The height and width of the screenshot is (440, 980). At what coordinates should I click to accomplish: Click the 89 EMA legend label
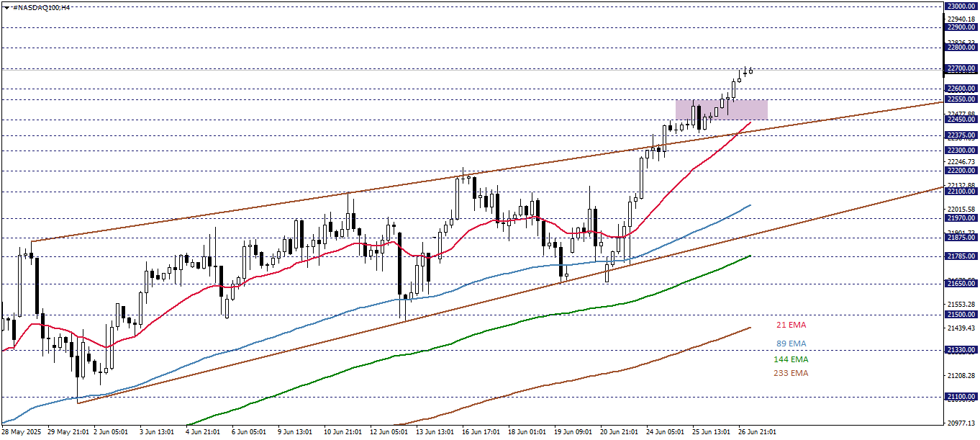pyautogui.click(x=791, y=344)
